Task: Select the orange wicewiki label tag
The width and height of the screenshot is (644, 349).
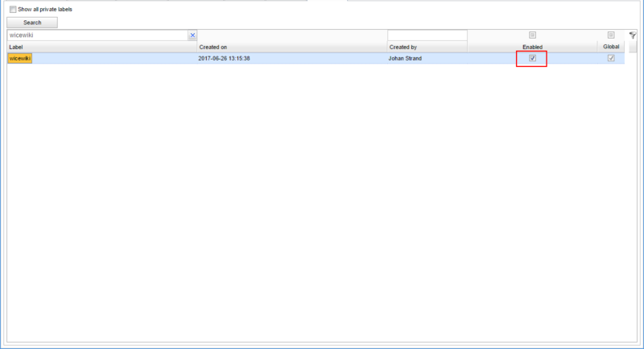Action: coord(19,59)
